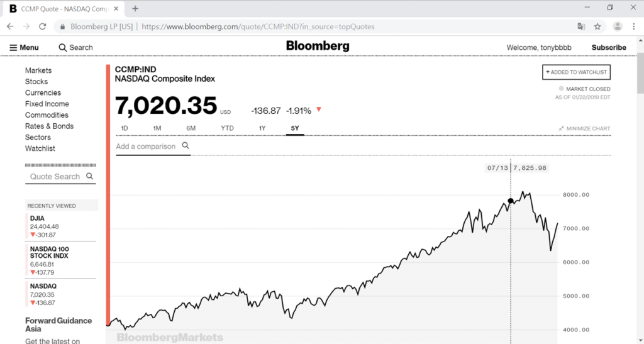Open the hamburger Menu
Screen dimensions: 644x344
pos(24,48)
